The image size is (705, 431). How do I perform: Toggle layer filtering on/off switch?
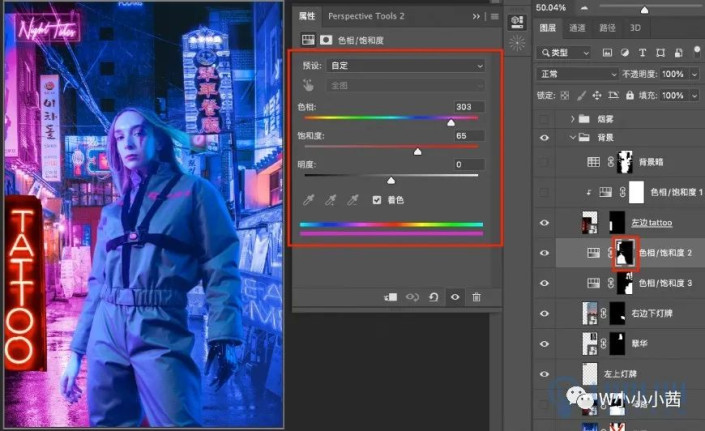pyautogui.click(x=697, y=50)
